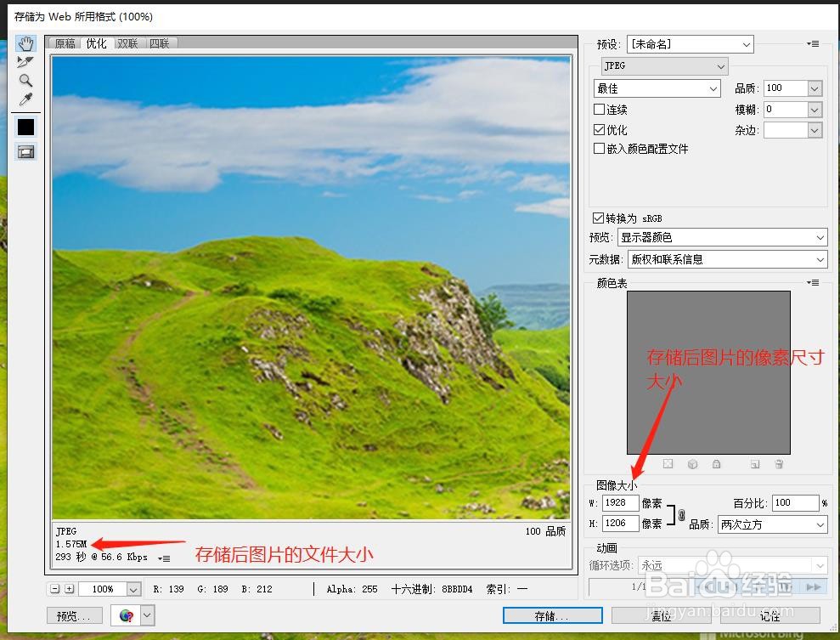The image size is (840, 640).
Task: Open the 颜色表 panel flyout menu
Action: (813, 282)
